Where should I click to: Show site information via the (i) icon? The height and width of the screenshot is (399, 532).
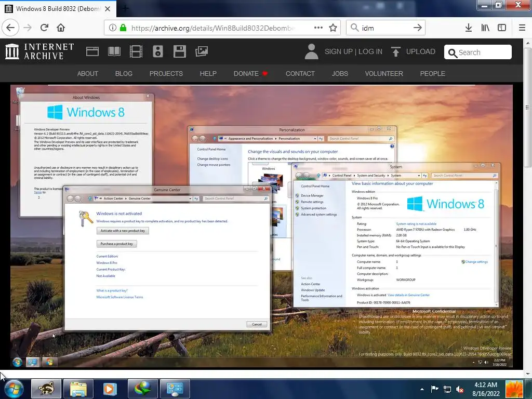[113, 28]
